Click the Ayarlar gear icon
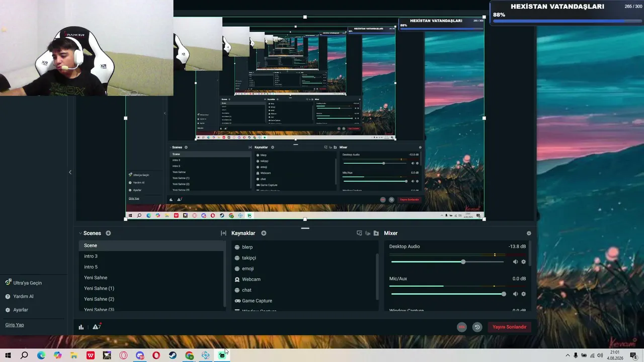Image resolution: width=644 pixels, height=362 pixels. 8,310
